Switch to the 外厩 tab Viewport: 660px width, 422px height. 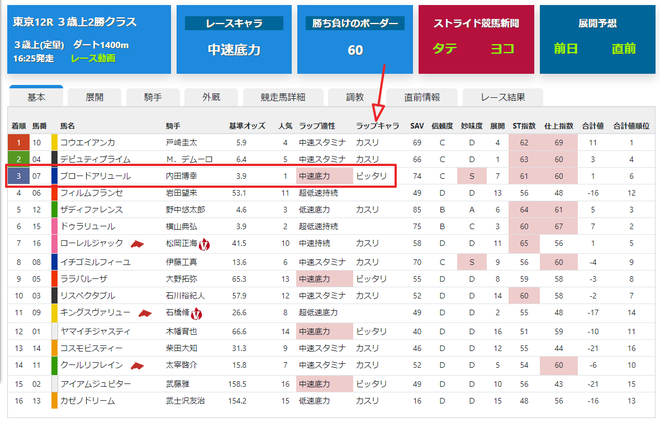pos(211,97)
